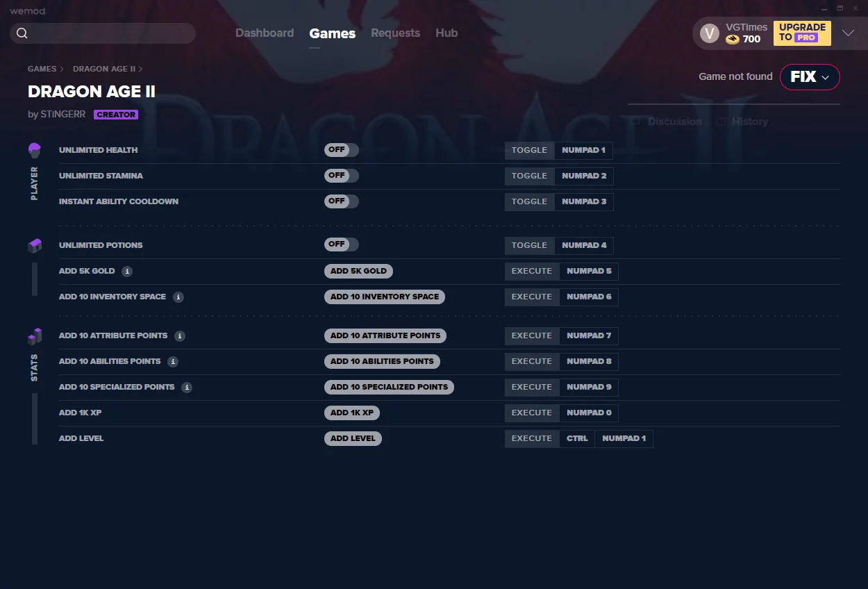Click the Upgrade to Pro button
The width and height of the screenshot is (868, 589).
[x=802, y=33]
